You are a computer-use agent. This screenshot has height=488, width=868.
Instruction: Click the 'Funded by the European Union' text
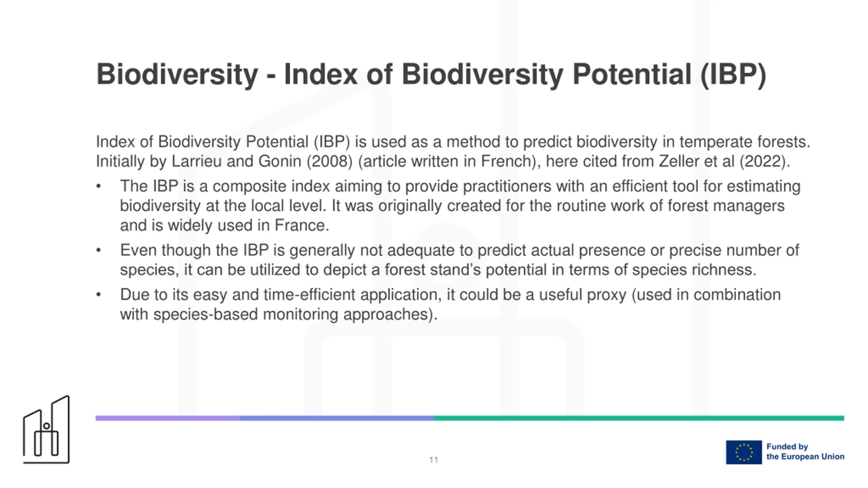click(x=805, y=452)
